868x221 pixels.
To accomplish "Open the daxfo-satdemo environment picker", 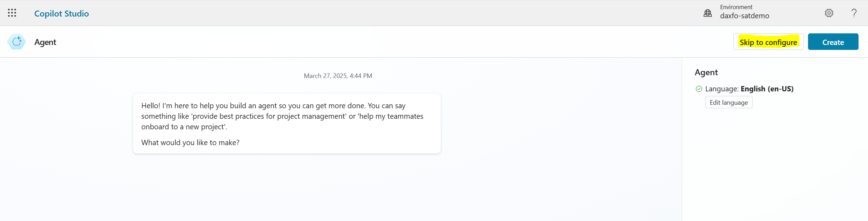I will tap(744, 16).
